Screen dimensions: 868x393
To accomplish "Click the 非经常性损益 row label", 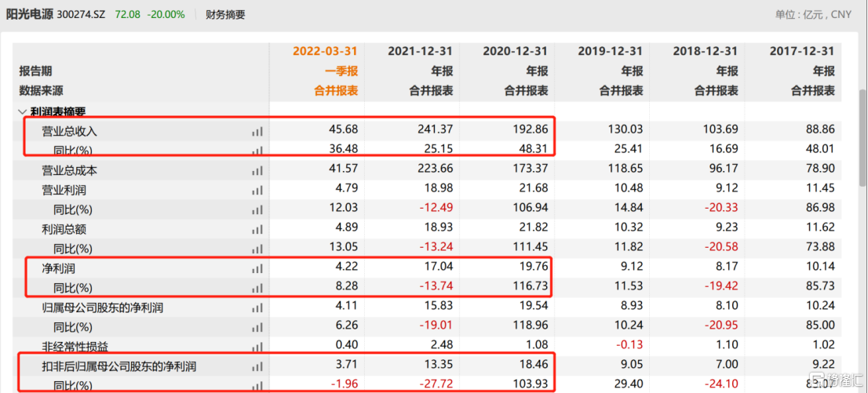I will [x=75, y=347].
